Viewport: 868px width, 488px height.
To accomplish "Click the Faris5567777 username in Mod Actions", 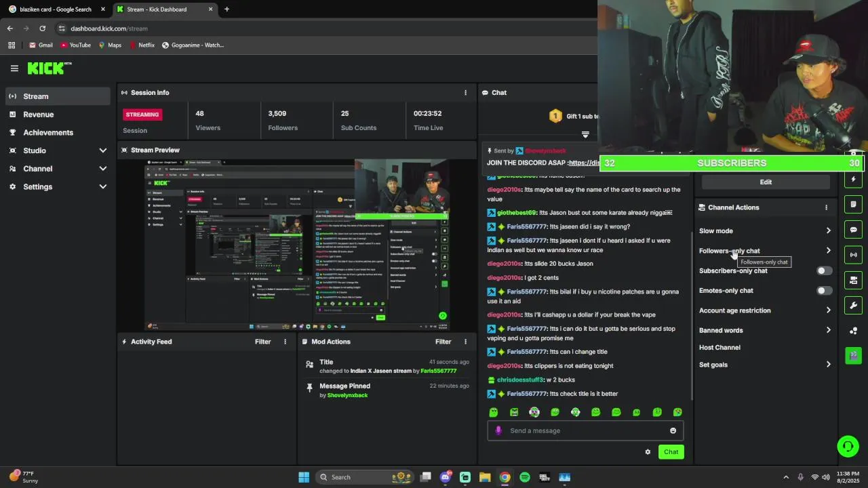I will 438,371.
